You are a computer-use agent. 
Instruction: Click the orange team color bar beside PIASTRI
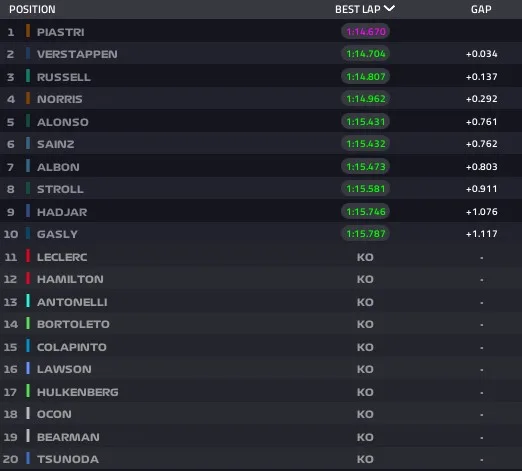point(28,31)
